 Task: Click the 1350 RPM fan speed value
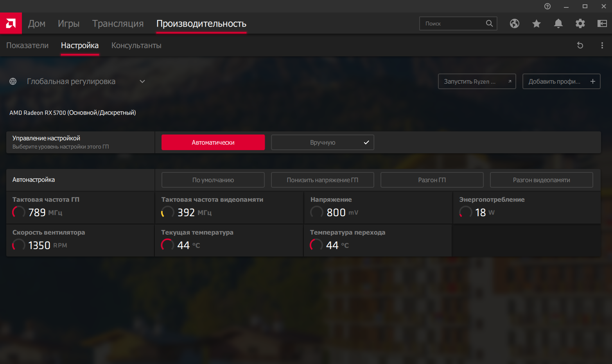48,245
